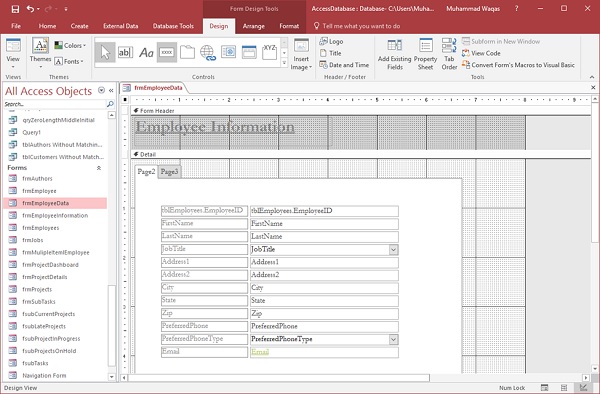Image resolution: width=600 pixels, height=394 pixels.
Task: Select the Option Group (XYZ) control tool
Action: (x=269, y=52)
